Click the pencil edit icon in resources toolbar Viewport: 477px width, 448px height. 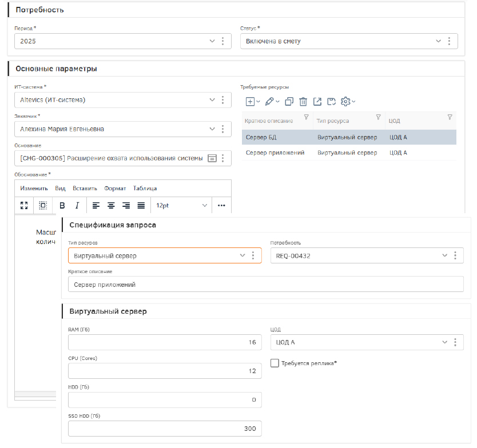click(x=270, y=102)
